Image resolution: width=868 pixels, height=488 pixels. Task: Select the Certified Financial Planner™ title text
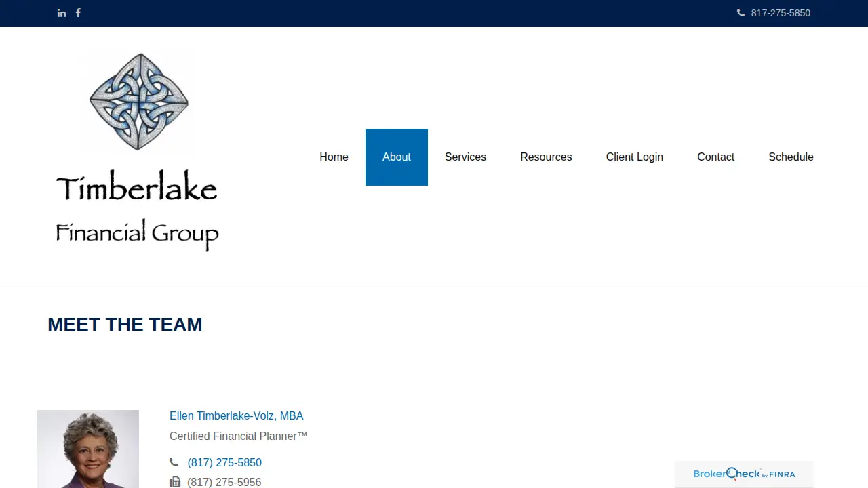pos(239,436)
